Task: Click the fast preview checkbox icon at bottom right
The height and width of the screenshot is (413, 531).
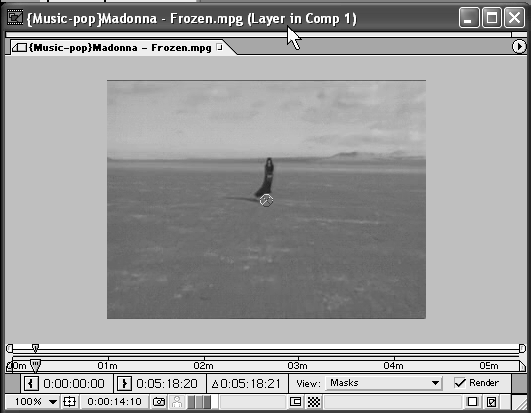Action: 491,402
